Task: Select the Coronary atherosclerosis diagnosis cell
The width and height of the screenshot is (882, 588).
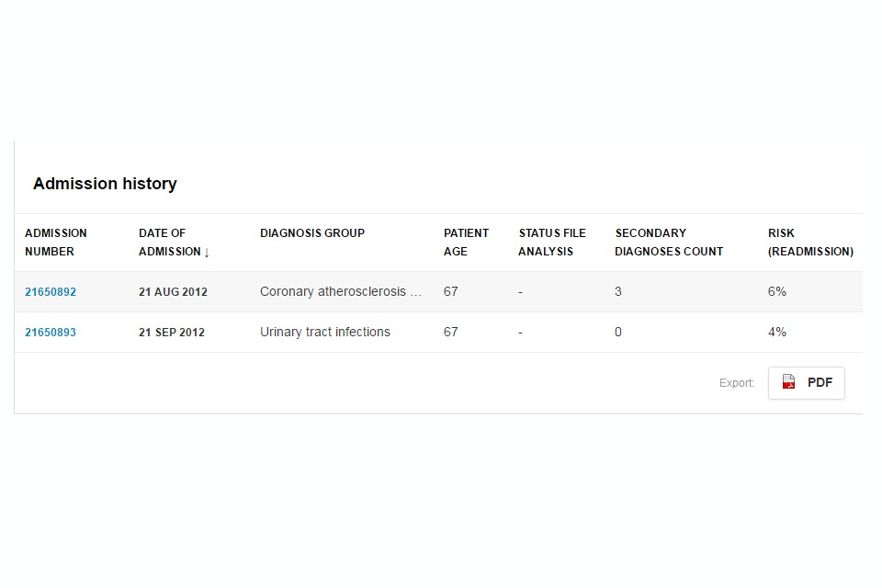Action: pos(341,292)
